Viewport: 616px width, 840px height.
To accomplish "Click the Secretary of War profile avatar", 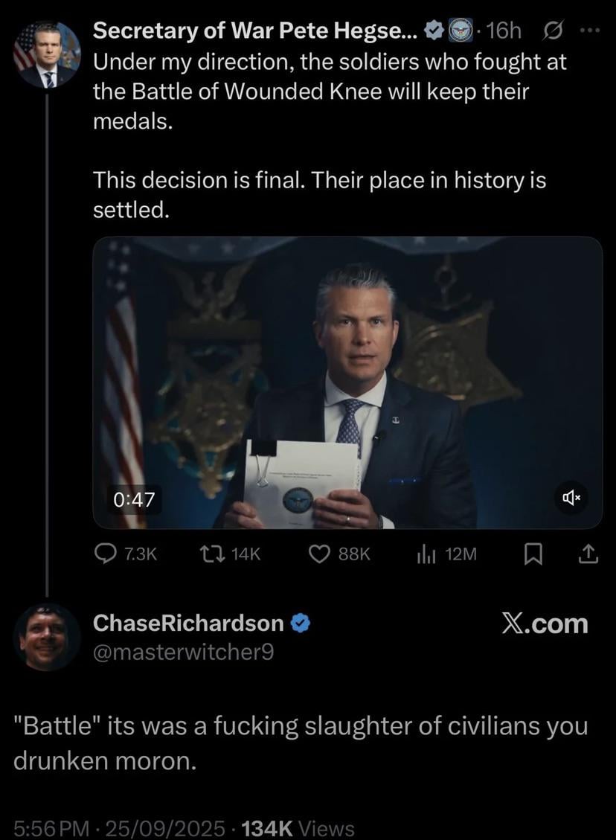I will click(x=47, y=55).
